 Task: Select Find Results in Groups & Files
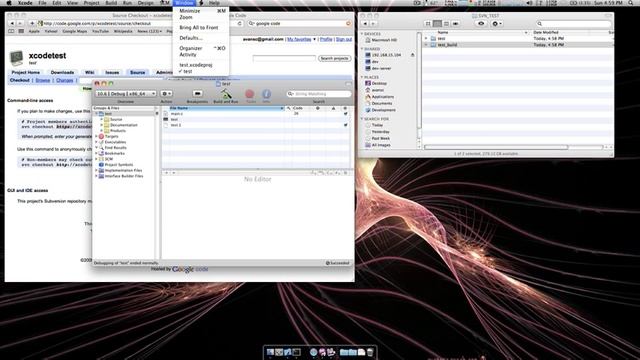coord(115,148)
